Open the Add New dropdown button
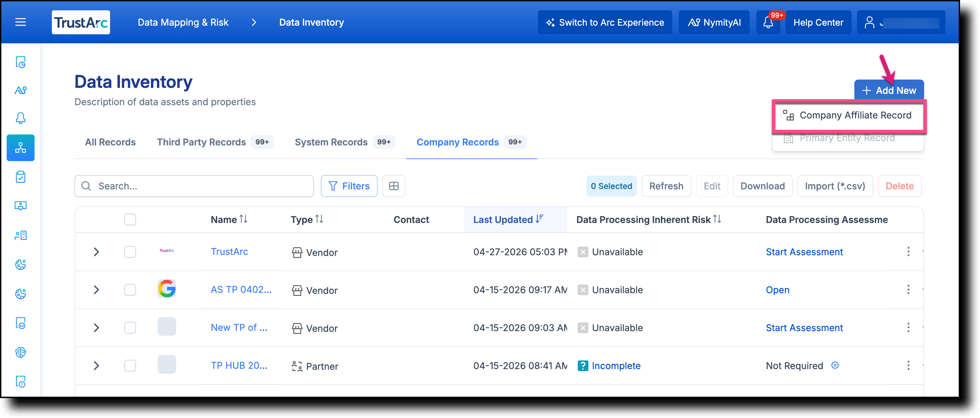This screenshot has height=418, width=980. tap(889, 90)
